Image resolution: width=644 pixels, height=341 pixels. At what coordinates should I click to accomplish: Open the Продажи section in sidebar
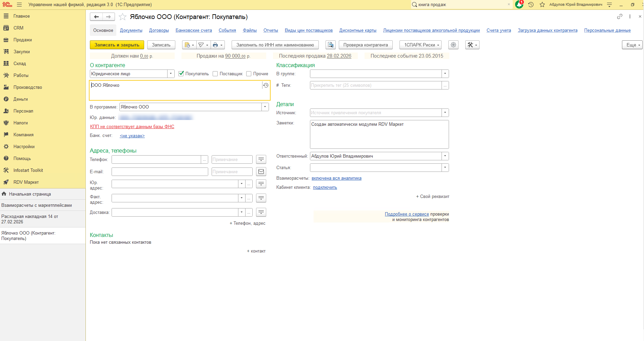(x=22, y=40)
